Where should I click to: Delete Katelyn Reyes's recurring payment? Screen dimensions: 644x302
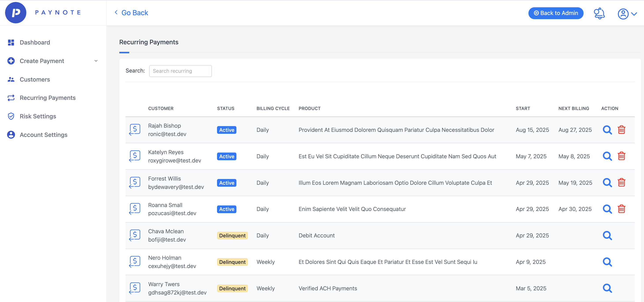click(622, 156)
